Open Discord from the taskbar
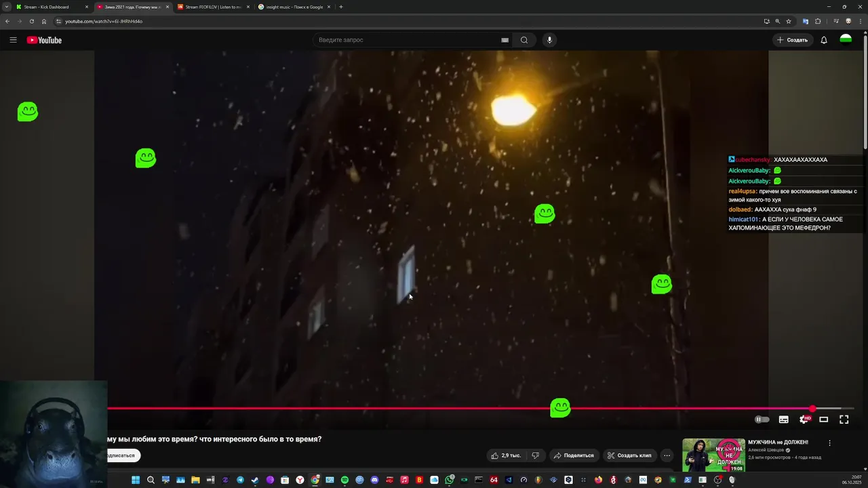 click(374, 480)
